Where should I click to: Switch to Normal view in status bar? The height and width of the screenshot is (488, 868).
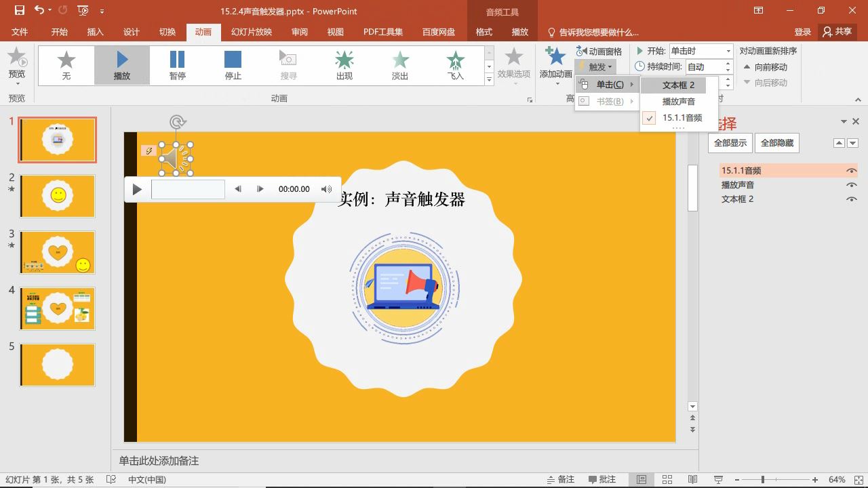641,479
